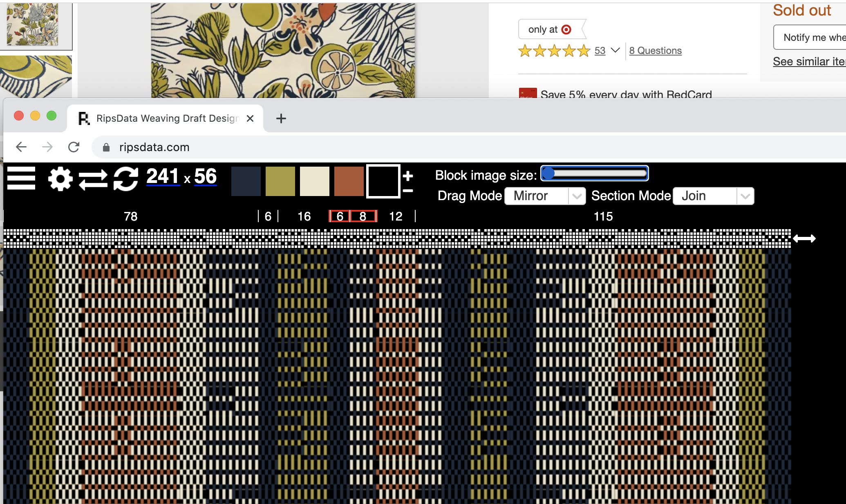Screen dimensions: 846x504
Task: Select the highlighted section labeled 8
Action: coord(363,216)
